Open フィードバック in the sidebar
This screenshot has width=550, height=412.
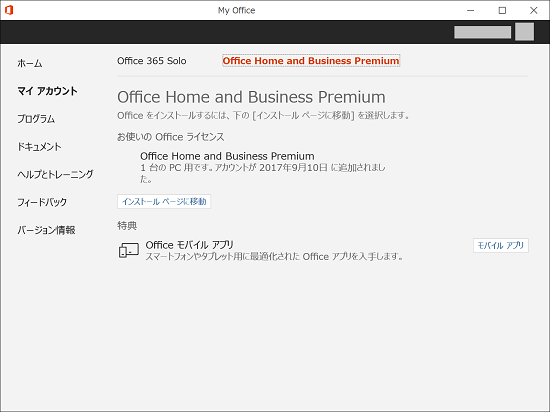(x=42, y=202)
